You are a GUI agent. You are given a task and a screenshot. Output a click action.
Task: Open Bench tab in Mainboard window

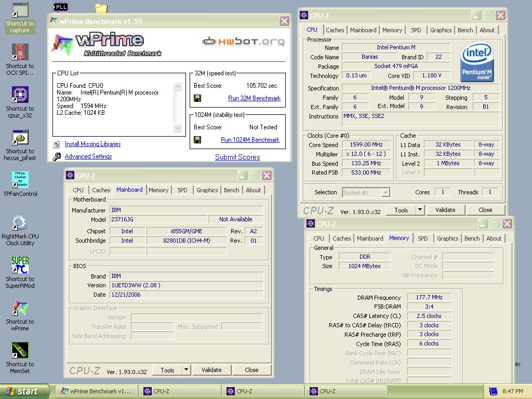[231, 190]
